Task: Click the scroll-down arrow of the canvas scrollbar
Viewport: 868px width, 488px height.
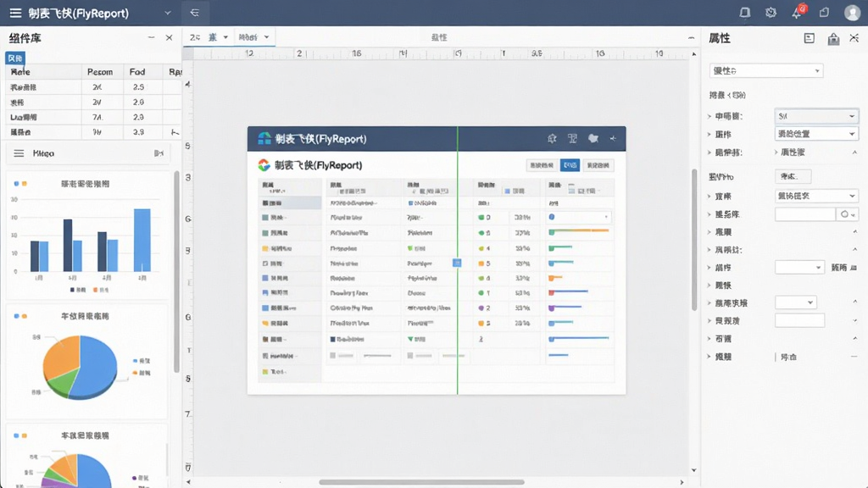Action: [693, 470]
